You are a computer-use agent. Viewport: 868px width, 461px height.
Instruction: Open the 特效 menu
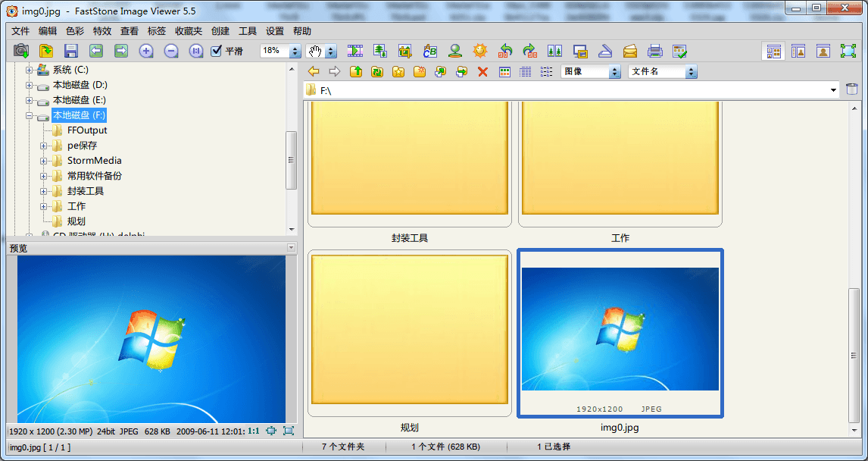tap(102, 31)
